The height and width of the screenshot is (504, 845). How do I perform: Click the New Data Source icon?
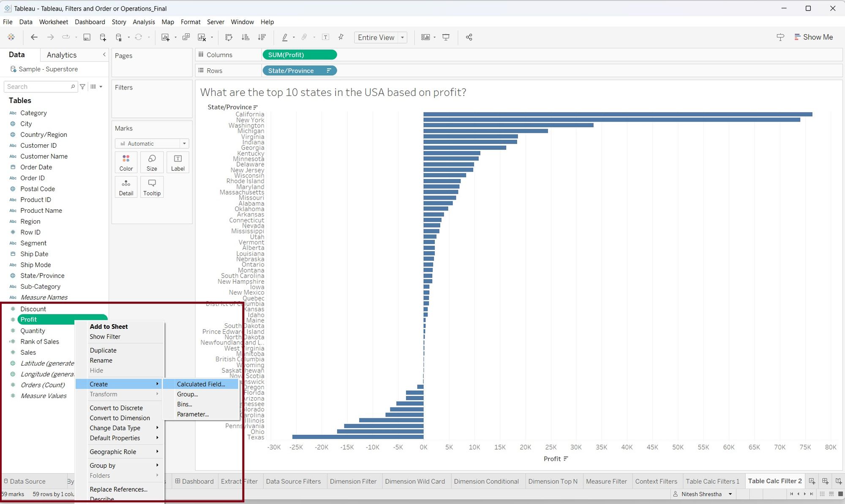[103, 38]
